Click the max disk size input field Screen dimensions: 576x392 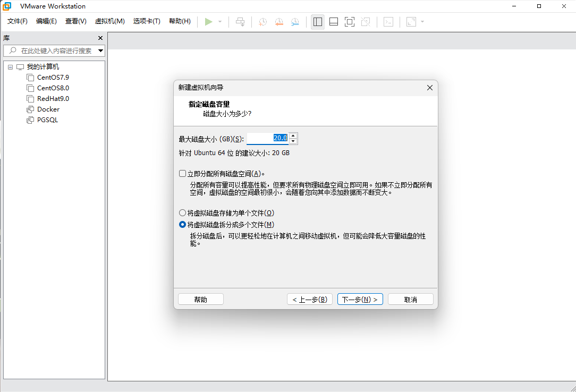(267, 139)
